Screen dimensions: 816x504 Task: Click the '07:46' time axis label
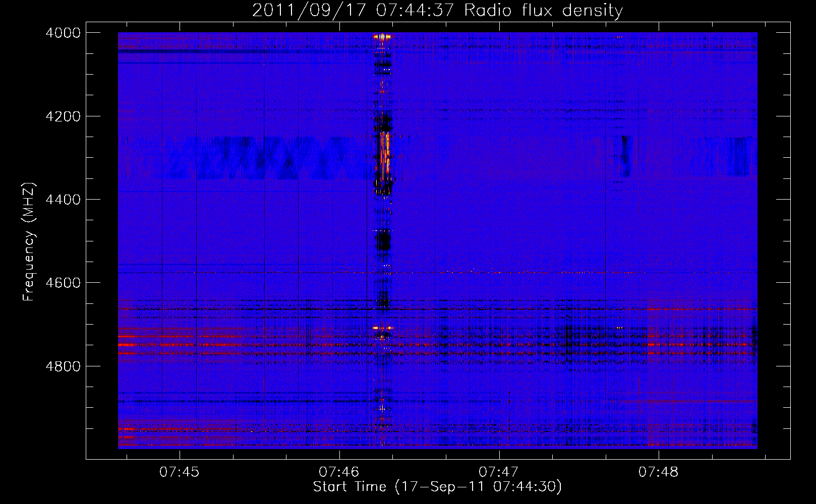point(339,472)
